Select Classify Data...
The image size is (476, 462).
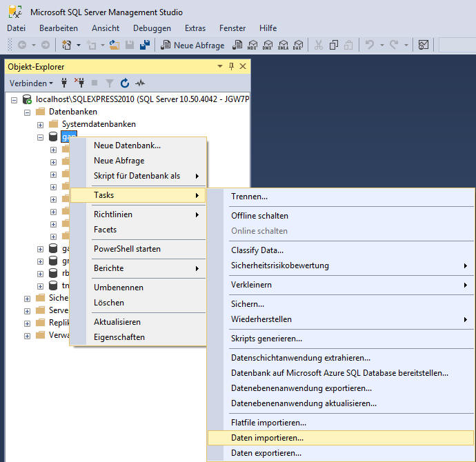[x=341, y=250]
